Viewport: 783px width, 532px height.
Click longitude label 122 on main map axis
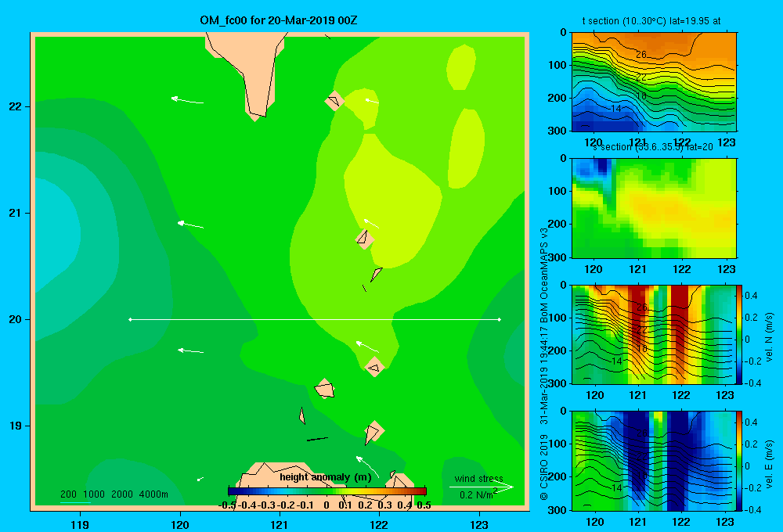[x=379, y=524]
